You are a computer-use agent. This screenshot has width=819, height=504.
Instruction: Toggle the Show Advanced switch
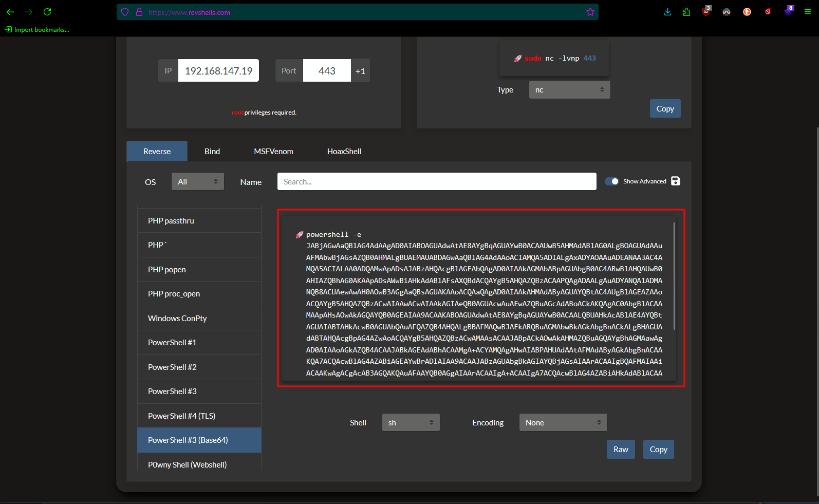point(612,181)
